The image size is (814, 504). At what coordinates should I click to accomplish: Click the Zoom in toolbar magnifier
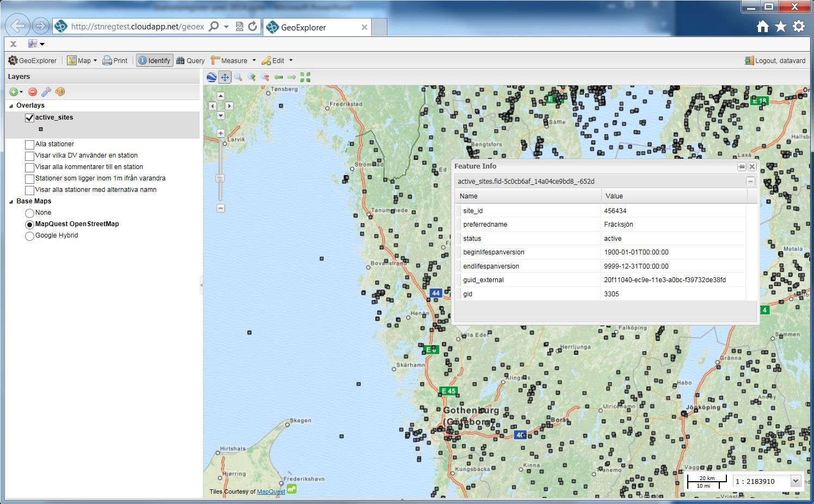[252, 77]
